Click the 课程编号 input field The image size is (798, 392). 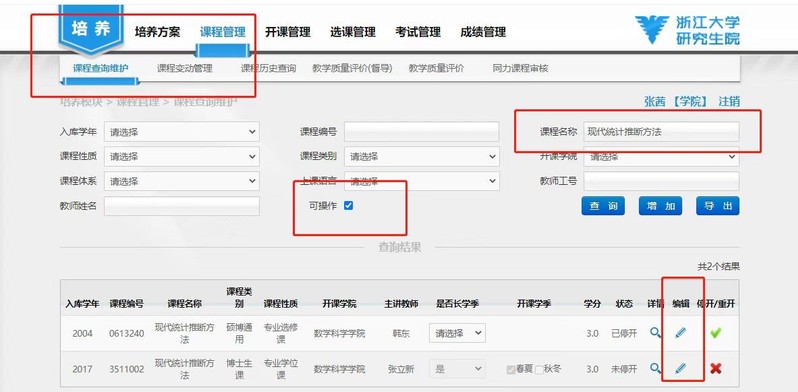(x=422, y=132)
